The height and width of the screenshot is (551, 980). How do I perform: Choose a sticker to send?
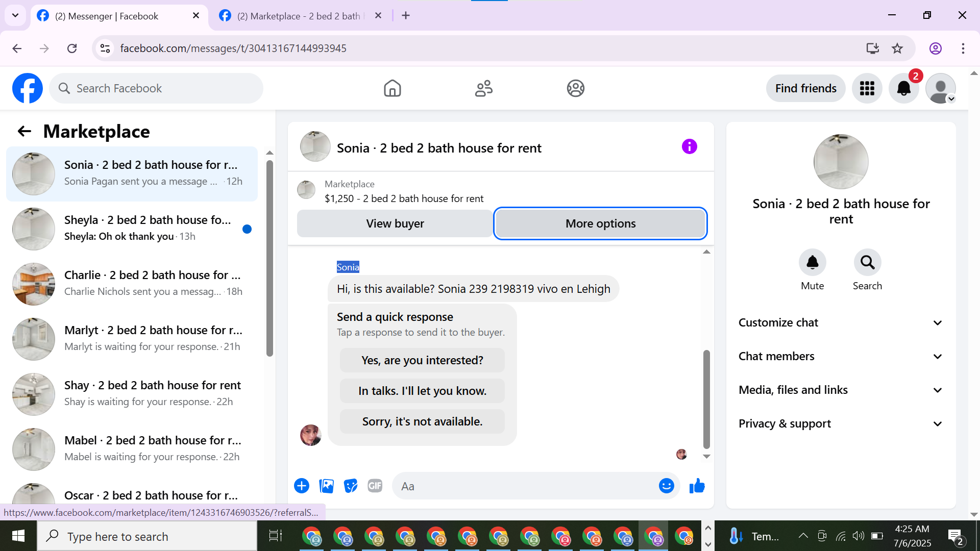pyautogui.click(x=351, y=486)
